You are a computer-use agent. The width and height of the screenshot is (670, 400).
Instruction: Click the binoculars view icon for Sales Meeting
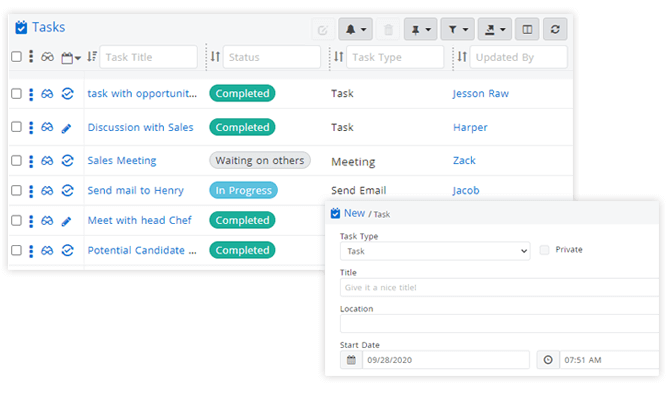click(x=47, y=160)
